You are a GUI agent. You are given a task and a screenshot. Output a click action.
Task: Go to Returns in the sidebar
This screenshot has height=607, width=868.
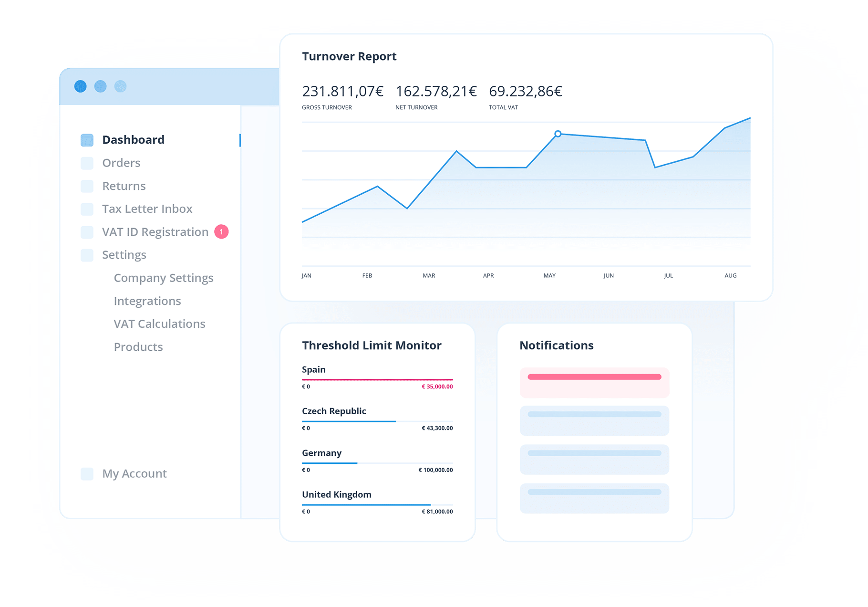coord(124,186)
